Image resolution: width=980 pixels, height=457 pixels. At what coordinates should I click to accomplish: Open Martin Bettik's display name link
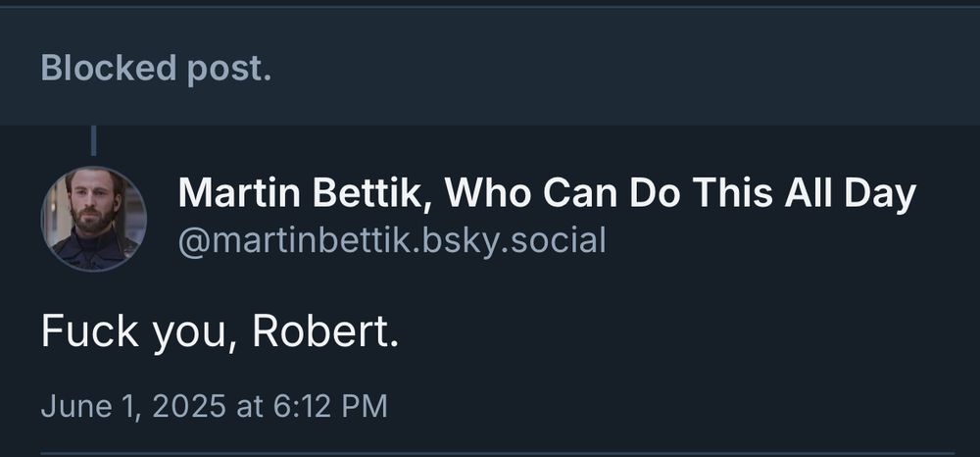tap(546, 195)
